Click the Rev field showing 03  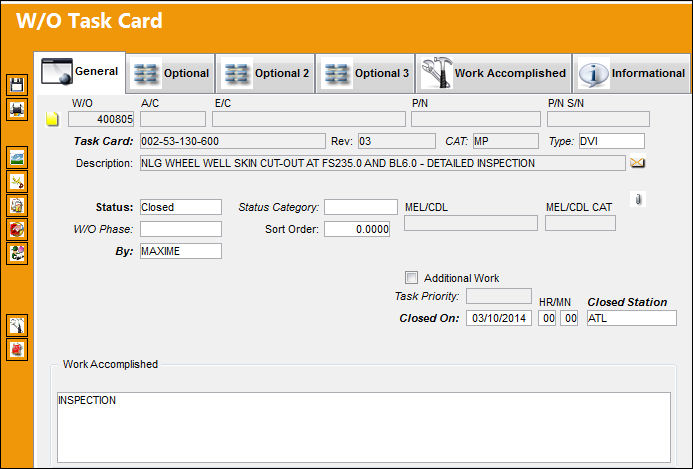[396, 141]
